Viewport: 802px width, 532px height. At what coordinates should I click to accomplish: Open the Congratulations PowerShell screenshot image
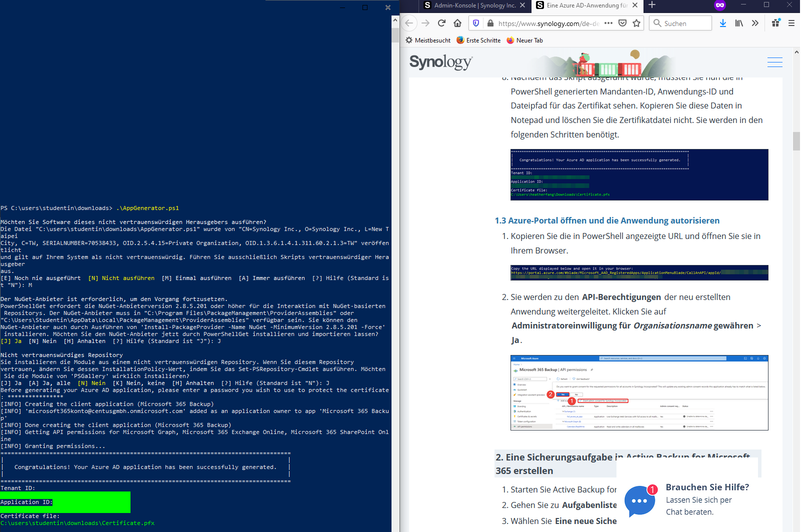pyautogui.click(x=639, y=174)
